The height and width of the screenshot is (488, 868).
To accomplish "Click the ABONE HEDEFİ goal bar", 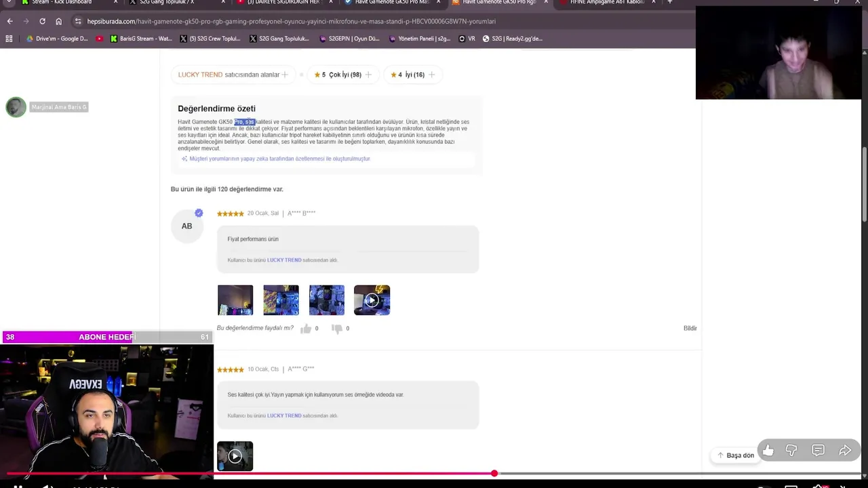I will pos(107,337).
